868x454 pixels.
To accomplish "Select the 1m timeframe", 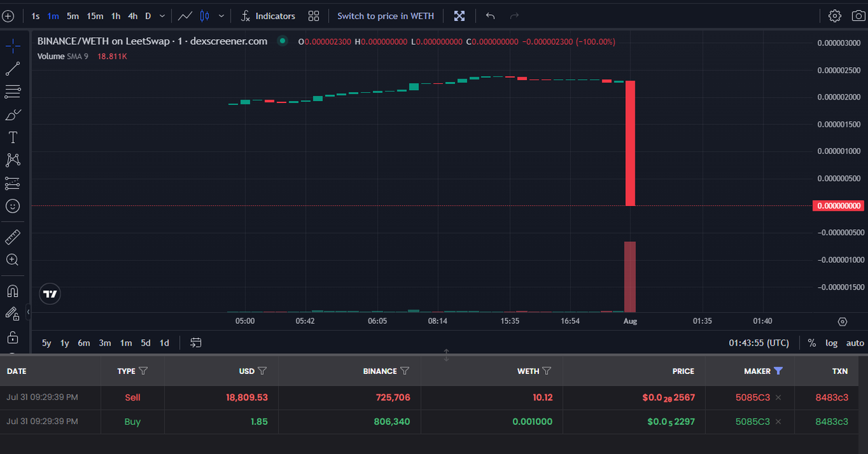I will [x=53, y=16].
